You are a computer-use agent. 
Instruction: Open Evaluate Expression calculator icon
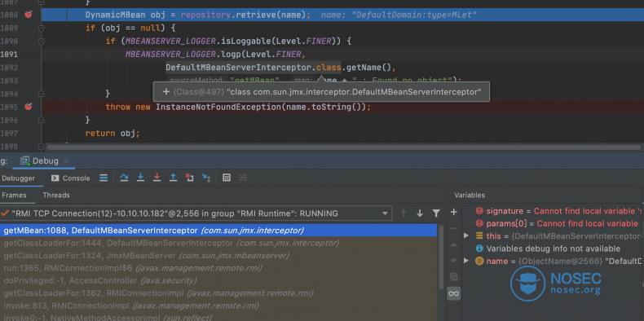[227, 178]
